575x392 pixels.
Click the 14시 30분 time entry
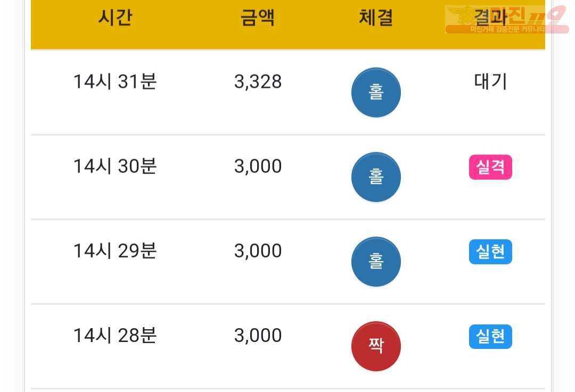pos(115,166)
